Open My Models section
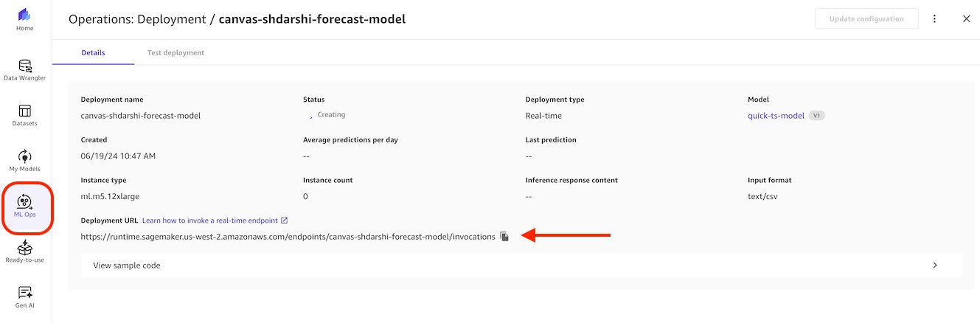 tap(24, 156)
